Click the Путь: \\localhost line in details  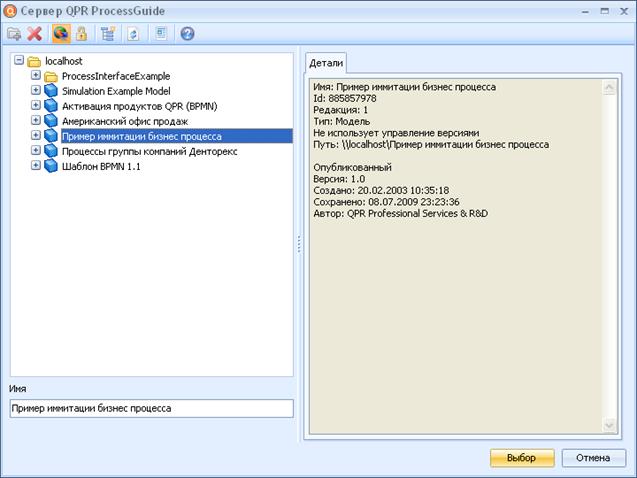click(x=431, y=145)
